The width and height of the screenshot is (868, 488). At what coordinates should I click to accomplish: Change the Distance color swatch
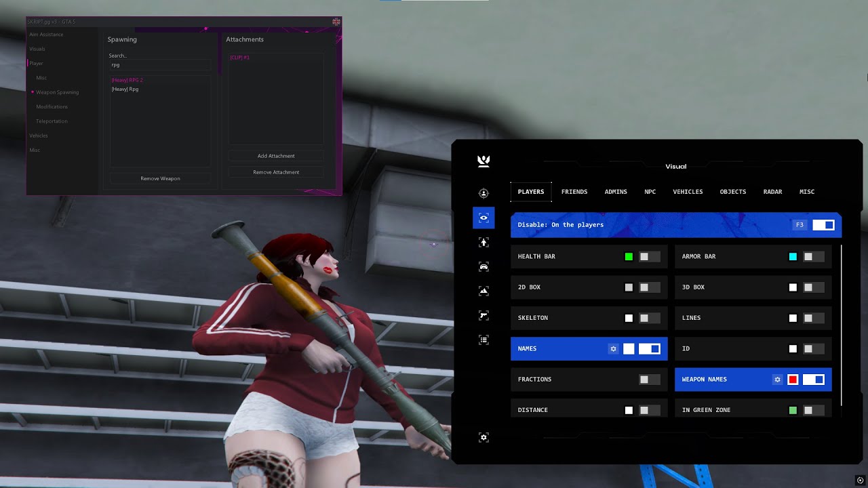(629, 410)
